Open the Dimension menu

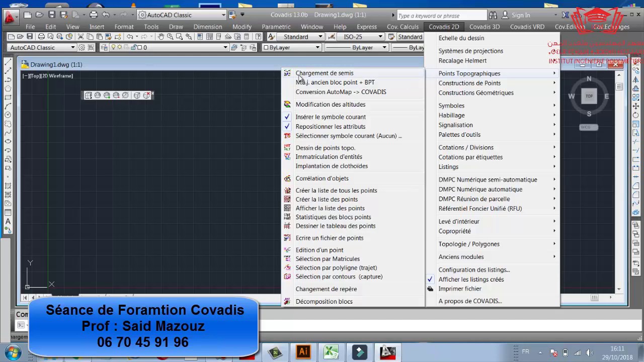(208, 27)
